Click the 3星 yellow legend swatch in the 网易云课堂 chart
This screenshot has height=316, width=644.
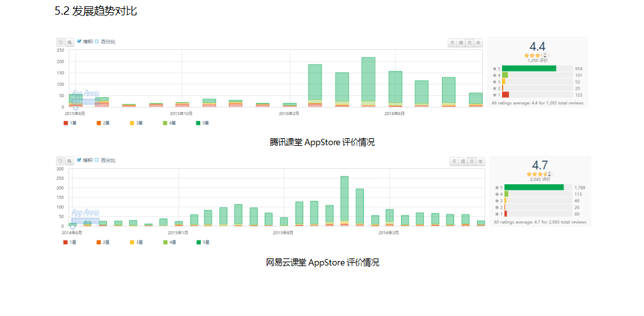click(132, 242)
